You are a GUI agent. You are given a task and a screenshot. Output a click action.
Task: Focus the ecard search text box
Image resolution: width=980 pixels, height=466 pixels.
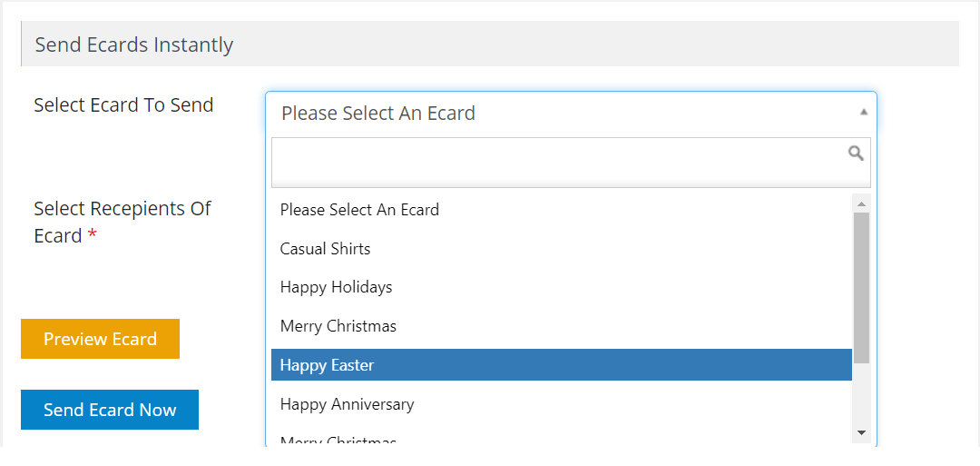[x=571, y=163]
